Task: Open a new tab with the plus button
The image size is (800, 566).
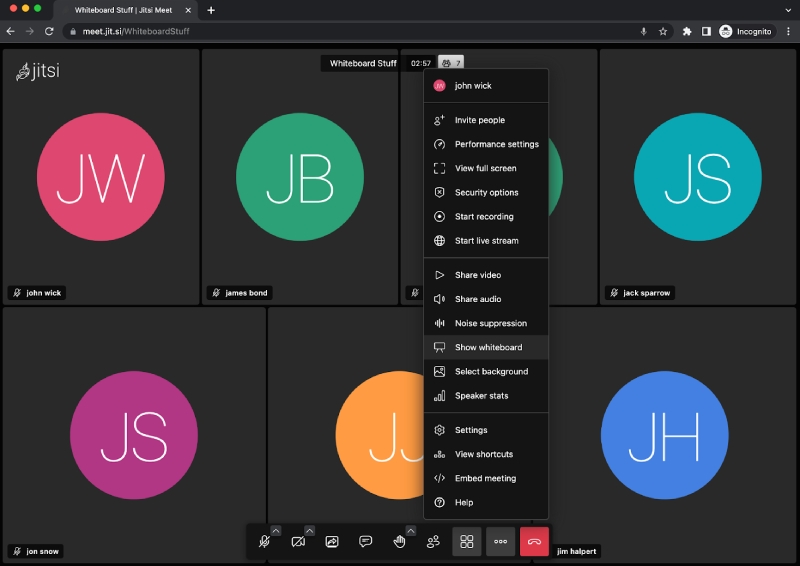Action: click(x=211, y=10)
